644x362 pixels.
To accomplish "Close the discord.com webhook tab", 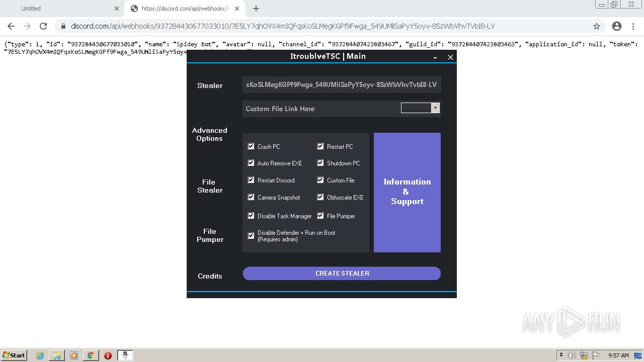I will pyautogui.click(x=237, y=9).
